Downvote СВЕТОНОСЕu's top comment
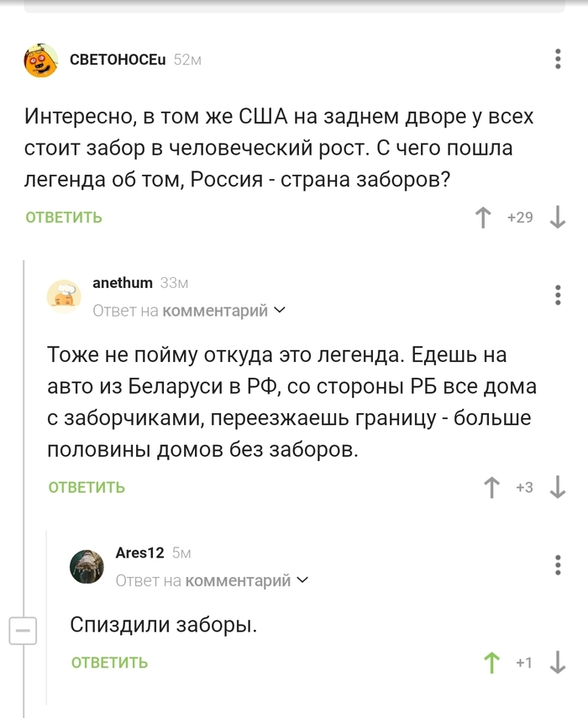588x718 pixels. [x=556, y=217]
